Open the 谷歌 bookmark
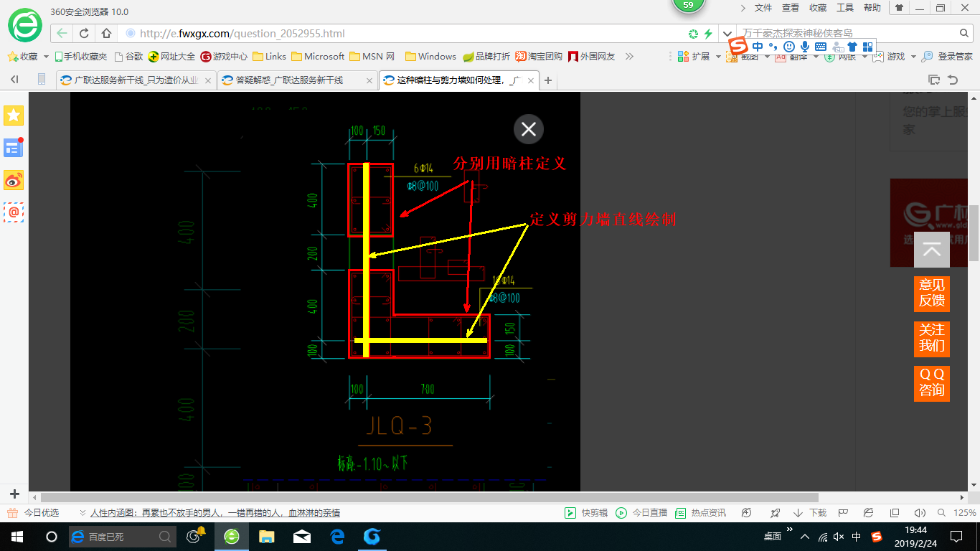Image resolution: width=980 pixels, height=551 pixels. tap(128, 56)
